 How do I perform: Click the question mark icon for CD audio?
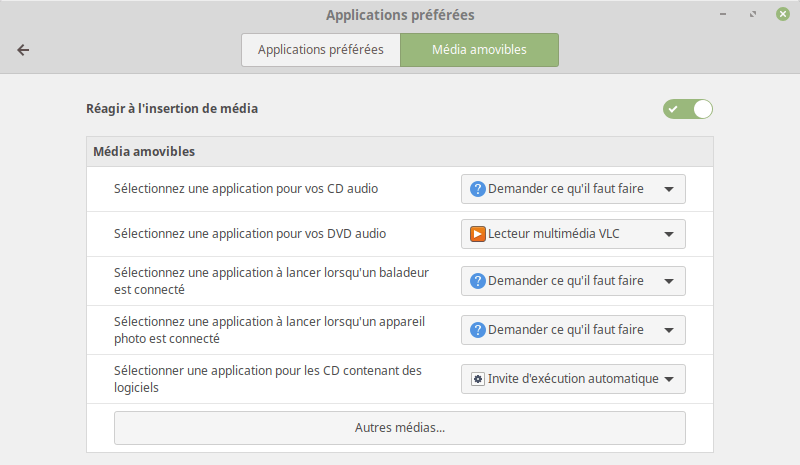click(x=478, y=189)
